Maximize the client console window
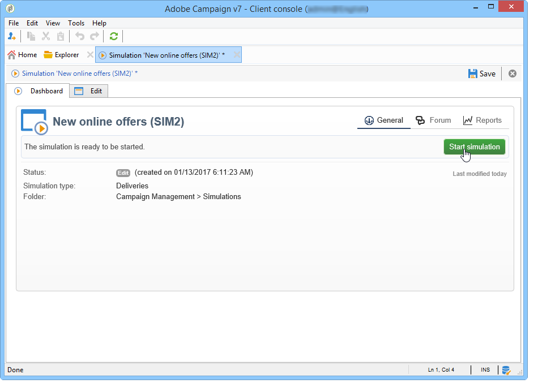The width and height of the screenshot is (538, 392). (x=491, y=7)
